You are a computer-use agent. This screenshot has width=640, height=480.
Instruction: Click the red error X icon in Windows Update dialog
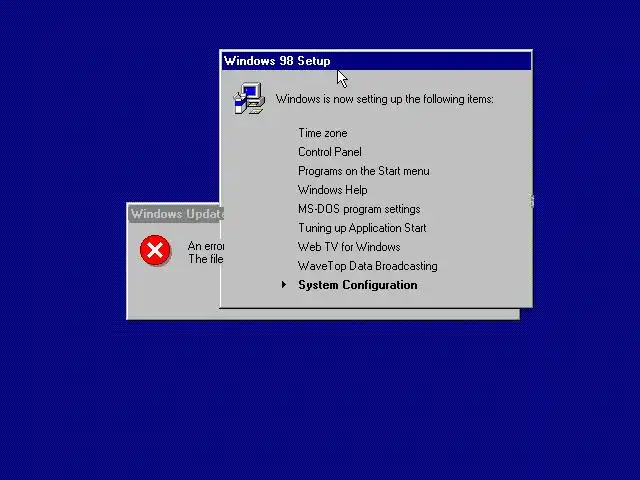[155, 250]
